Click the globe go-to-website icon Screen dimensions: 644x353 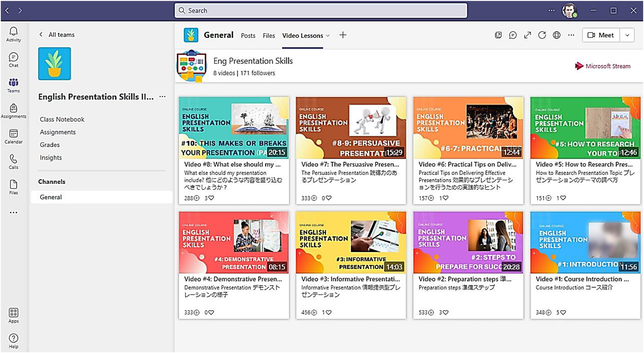(x=556, y=35)
